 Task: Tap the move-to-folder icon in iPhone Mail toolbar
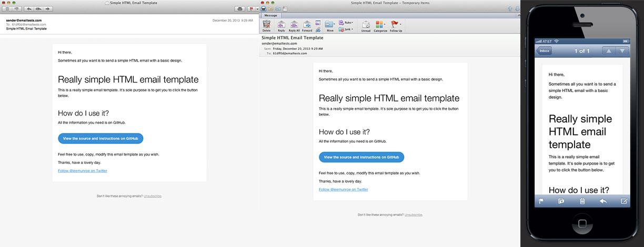[x=561, y=201]
